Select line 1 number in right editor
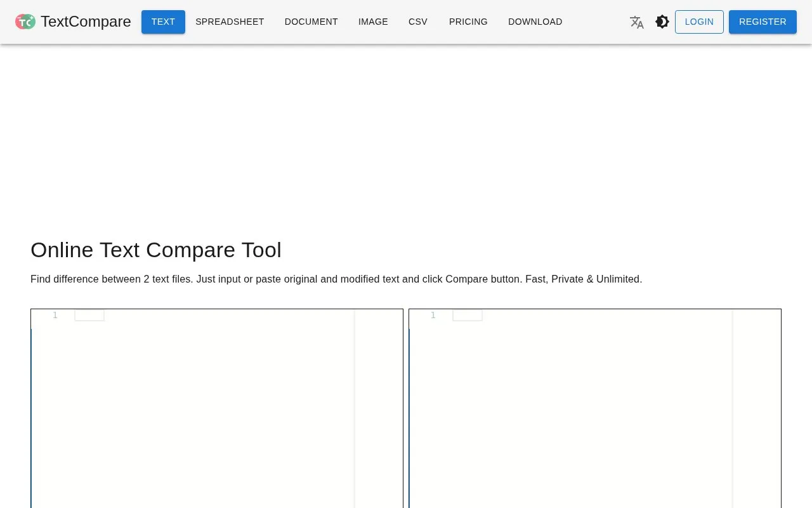Screen dimensions: 812x508 tap(433, 315)
